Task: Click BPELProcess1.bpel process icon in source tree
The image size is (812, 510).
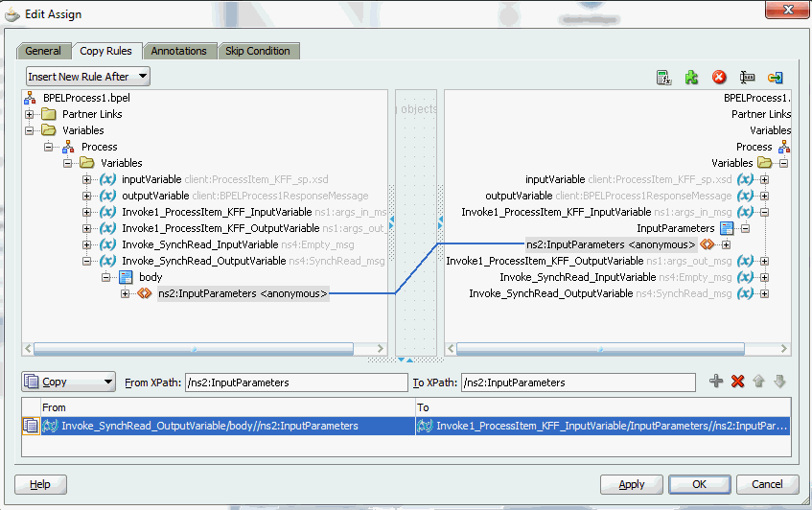Action: click(x=30, y=98)
